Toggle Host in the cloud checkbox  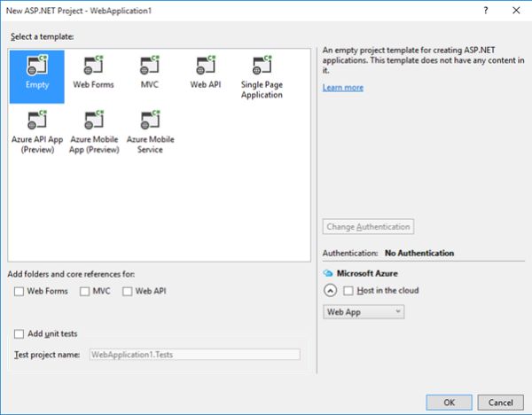348,291
